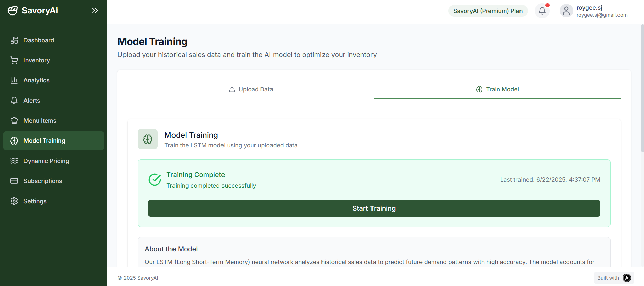Image resolution: width=644 pixels, height=286 pixels.
Task: Click the Analytics bar chart icon
Action: click(x=14, y=80)
